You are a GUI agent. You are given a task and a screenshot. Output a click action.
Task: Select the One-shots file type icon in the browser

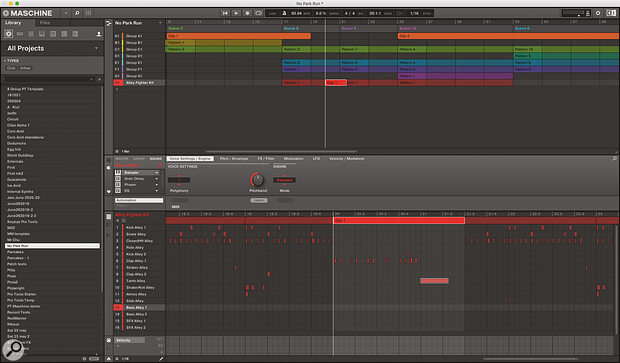[75, 34]
